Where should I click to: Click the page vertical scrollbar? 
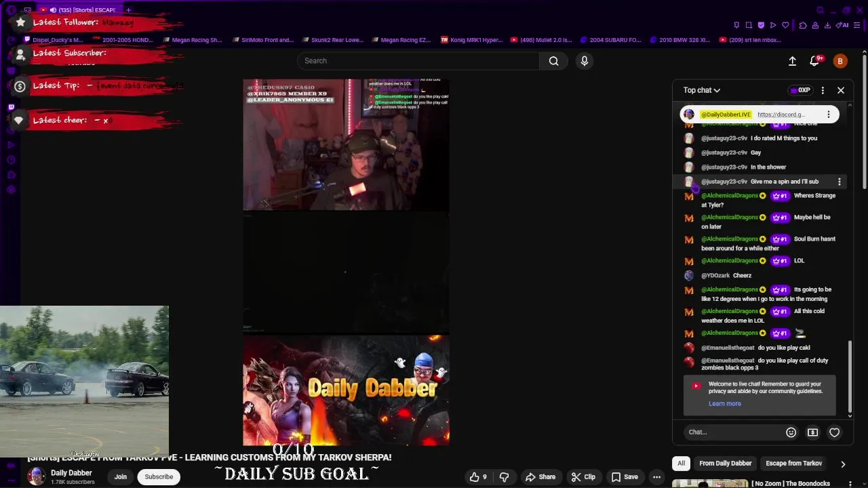(865, 122)
